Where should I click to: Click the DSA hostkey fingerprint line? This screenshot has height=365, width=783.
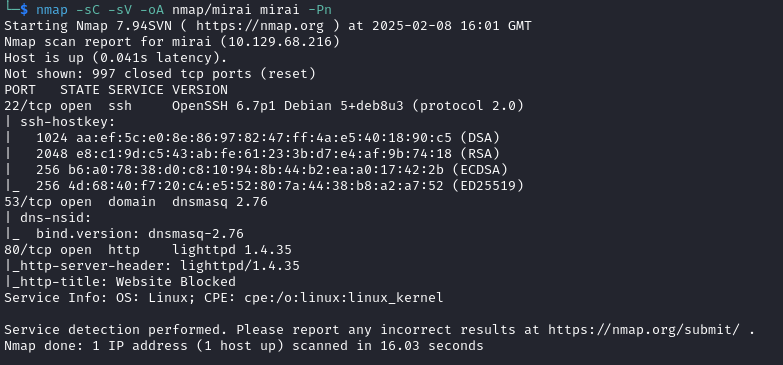click(268, 137)
